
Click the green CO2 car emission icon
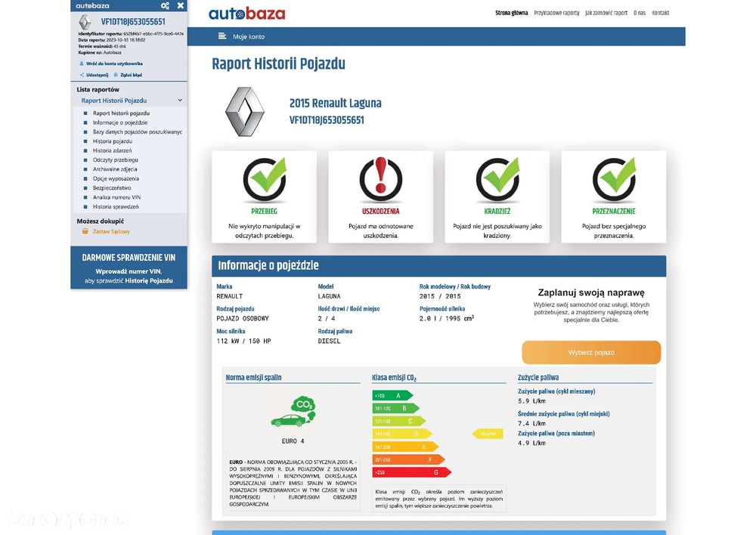coord(293,412)
